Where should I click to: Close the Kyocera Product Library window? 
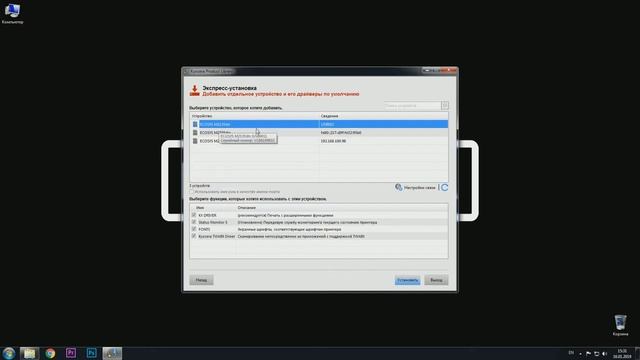pos(449,71)
